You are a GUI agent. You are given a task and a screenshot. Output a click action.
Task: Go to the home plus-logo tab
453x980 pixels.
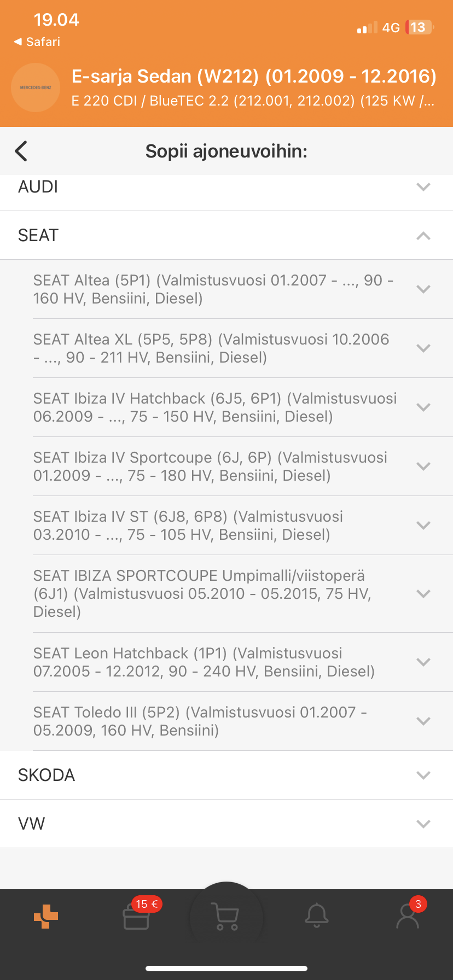[46, 916]
